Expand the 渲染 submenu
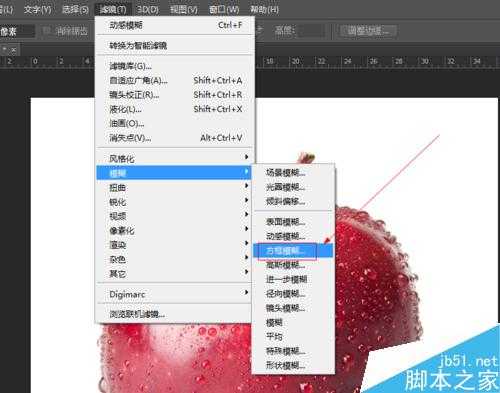 pyautogui.click(x=175, y=245)
